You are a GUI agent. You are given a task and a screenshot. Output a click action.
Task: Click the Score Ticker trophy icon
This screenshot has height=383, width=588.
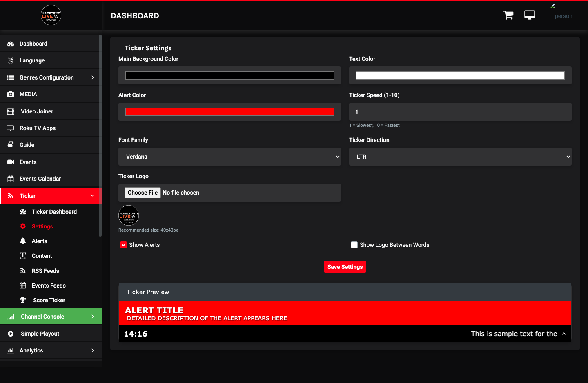[x=23, y=300]
